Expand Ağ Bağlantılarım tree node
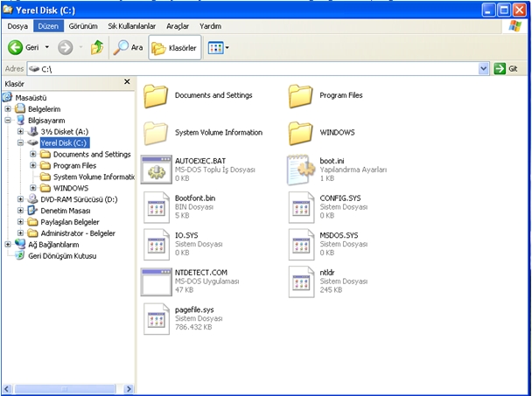Viewport: 532px width, 396px height. coord(8,245)
